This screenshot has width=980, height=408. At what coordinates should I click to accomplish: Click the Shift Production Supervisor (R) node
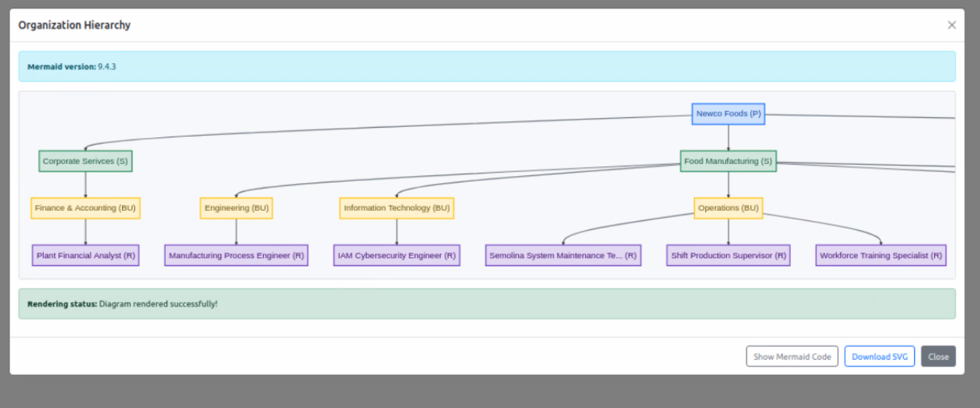728,255
